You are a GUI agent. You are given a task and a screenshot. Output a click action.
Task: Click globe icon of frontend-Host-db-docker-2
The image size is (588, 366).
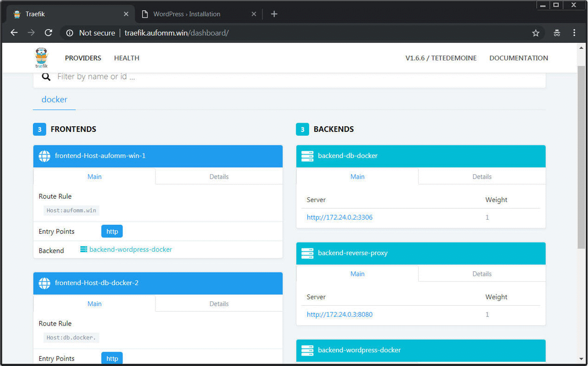tap(45, 283)
